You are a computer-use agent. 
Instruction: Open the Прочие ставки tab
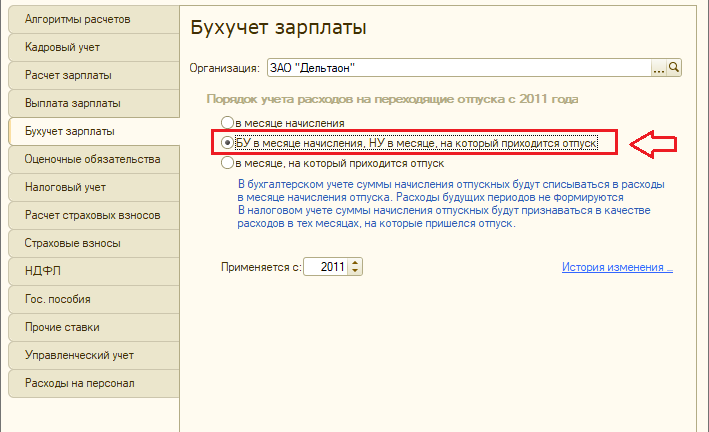(x=94, y=328)
